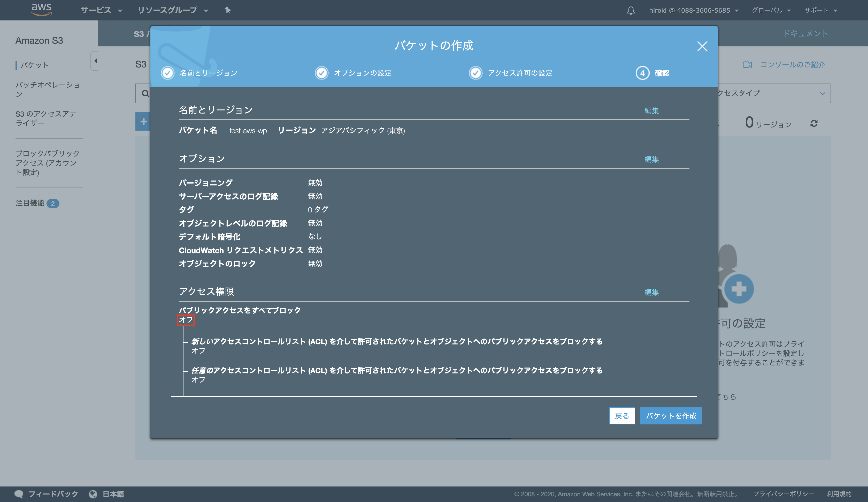Click 編集 link for オプション section
Screen dimensions: 868x502
pyautogui.click(x=651, y=159)
